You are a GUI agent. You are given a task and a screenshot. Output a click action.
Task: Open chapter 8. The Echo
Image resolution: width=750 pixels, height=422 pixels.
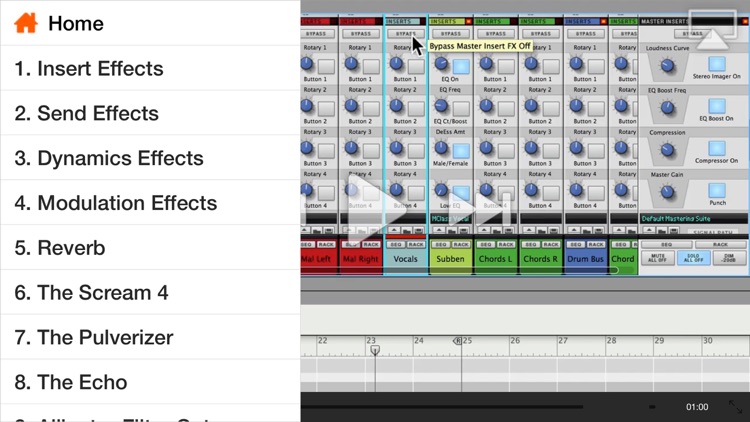[x=150, y=382]
